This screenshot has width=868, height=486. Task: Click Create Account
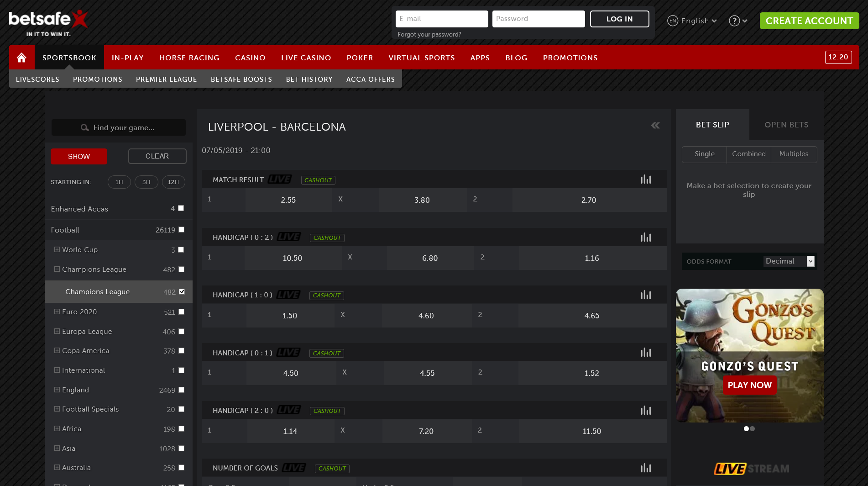coord(809,21)
